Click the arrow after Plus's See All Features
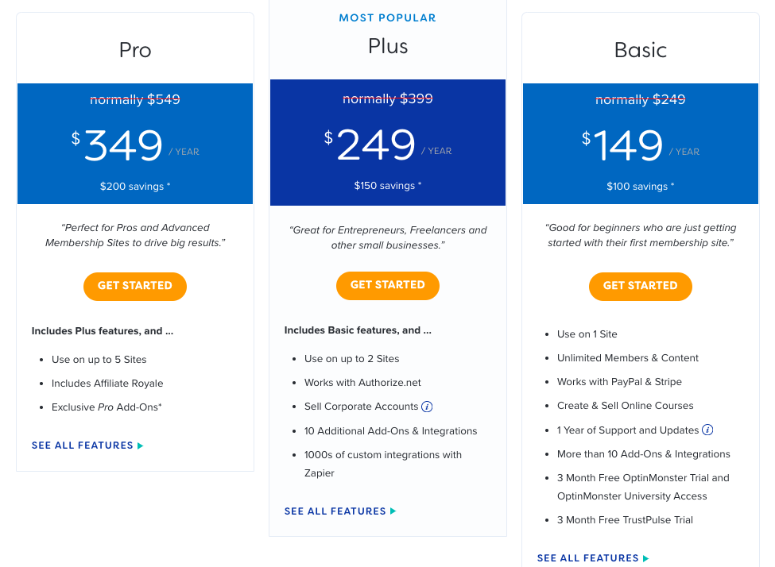The width and height of the screenshot is (775, 567). click(393, 511)
